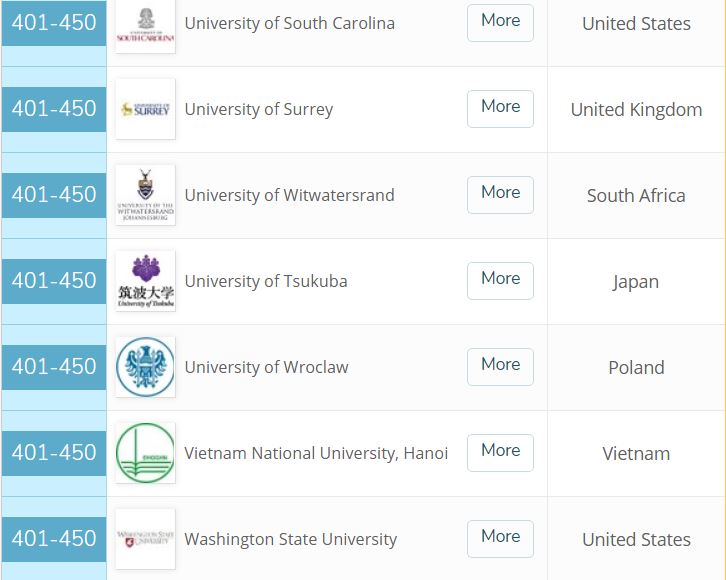
Task: Open More for Vietnam National University, Hanoi
Action: point(500,452)
